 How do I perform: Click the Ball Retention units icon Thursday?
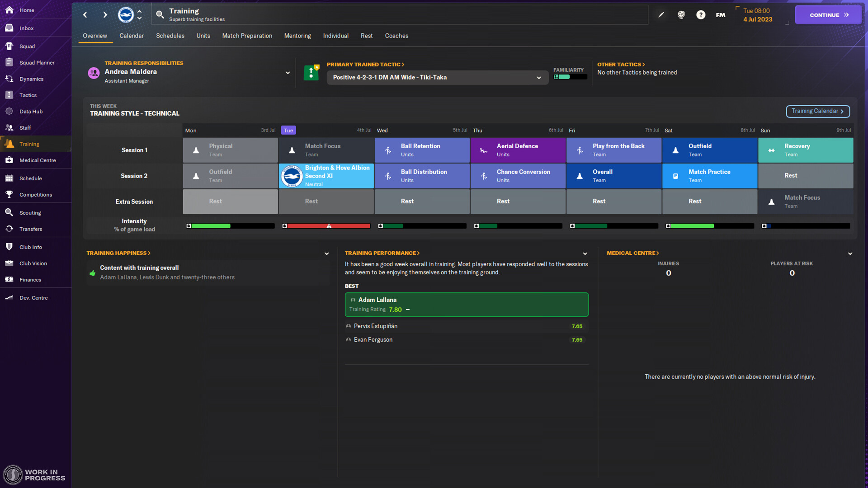click(x=387, y=150)
